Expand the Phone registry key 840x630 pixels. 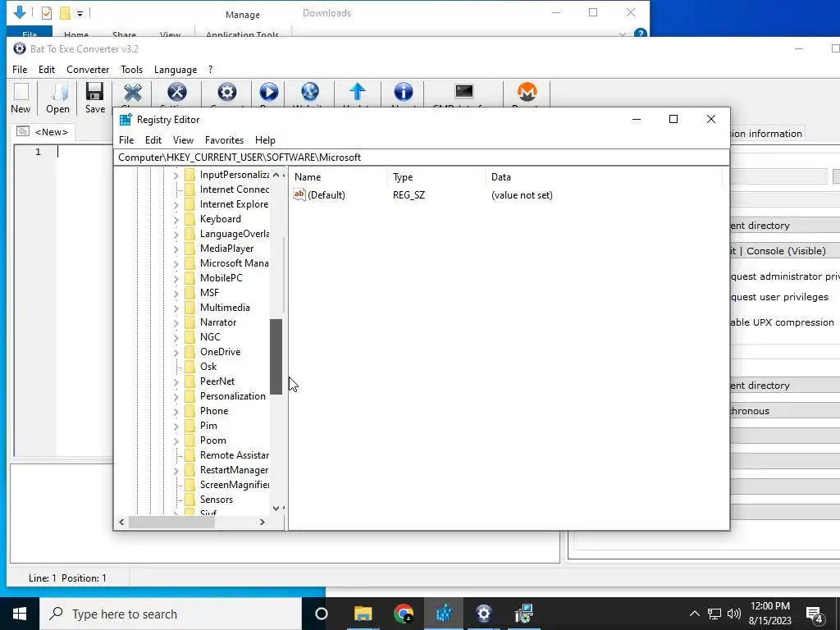(x=176, y=411)
